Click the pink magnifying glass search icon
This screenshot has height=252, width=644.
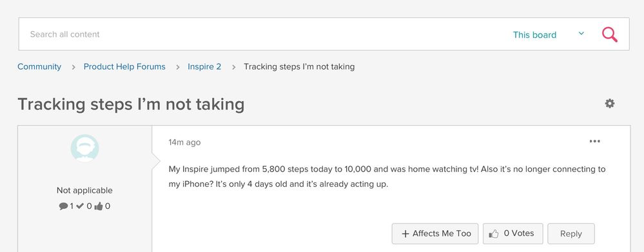pos(609,34)
